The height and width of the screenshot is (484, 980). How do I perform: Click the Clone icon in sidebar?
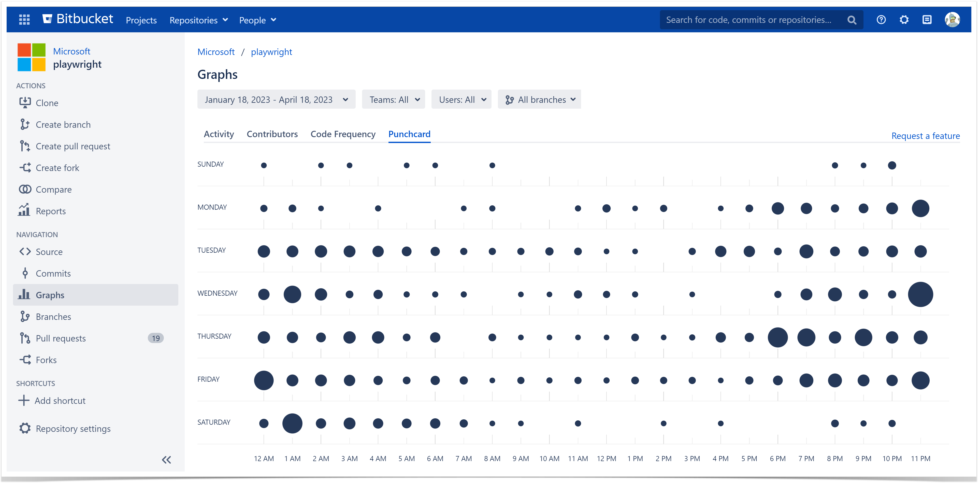tap(25, 103)
